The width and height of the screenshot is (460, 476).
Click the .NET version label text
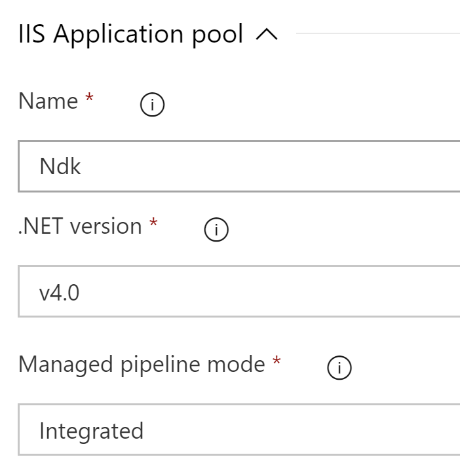click(x=80, y=227)
